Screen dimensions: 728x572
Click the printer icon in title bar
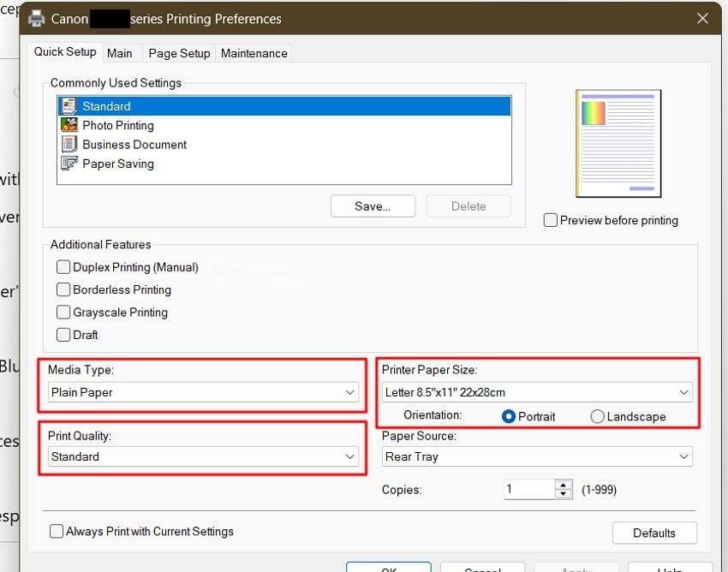pos(37,18)
